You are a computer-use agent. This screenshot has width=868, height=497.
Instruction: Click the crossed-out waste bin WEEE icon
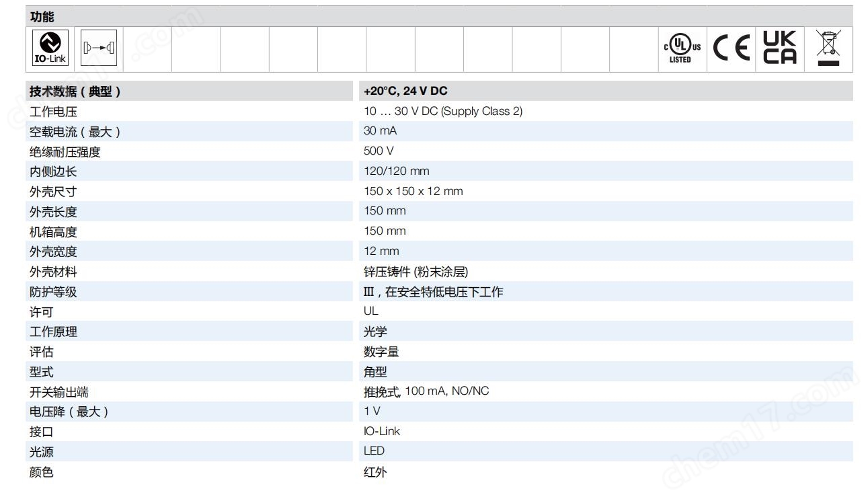pyautogui.click(x=829, y=48)
